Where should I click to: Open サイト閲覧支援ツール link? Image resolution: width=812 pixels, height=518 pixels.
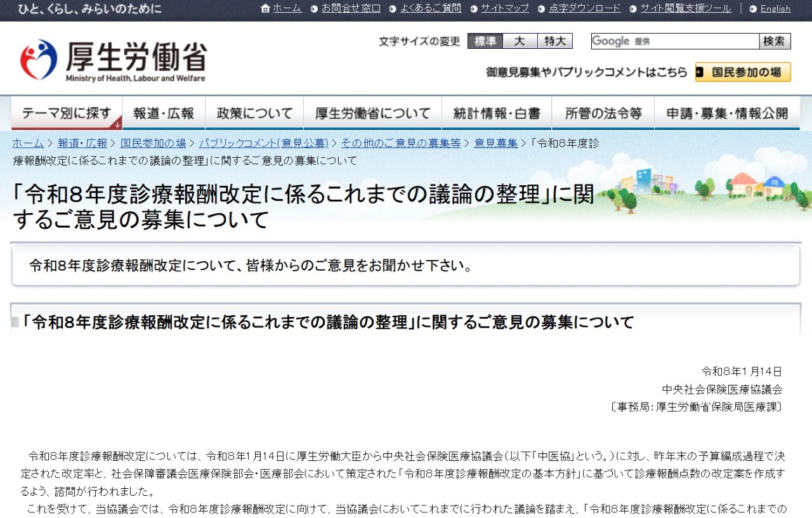[685, 9]
